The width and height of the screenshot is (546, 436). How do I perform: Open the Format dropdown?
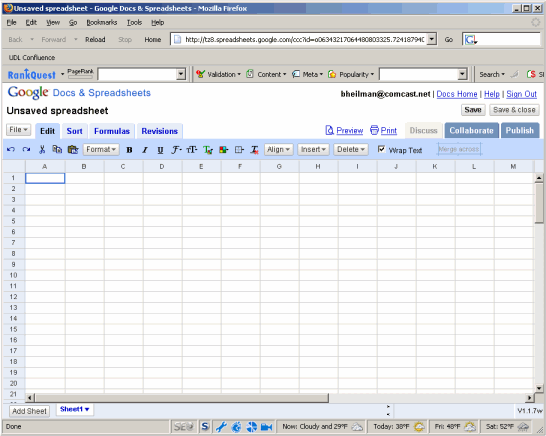[x=101, y=149]
